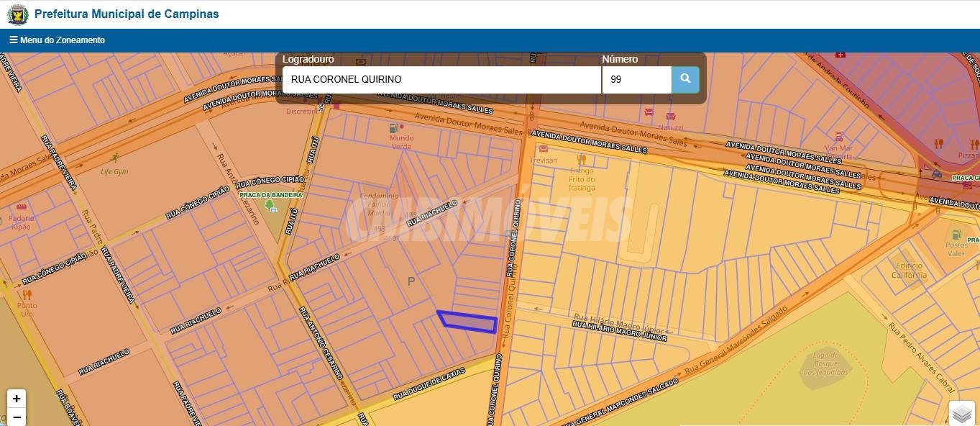Click the Ponto Um restaurant icon
Screen dimensions: 980x426
coord(27,295)
